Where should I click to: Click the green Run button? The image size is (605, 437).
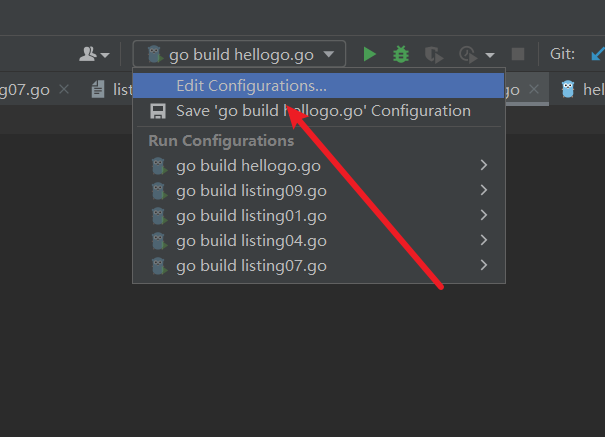coord(370,54)
